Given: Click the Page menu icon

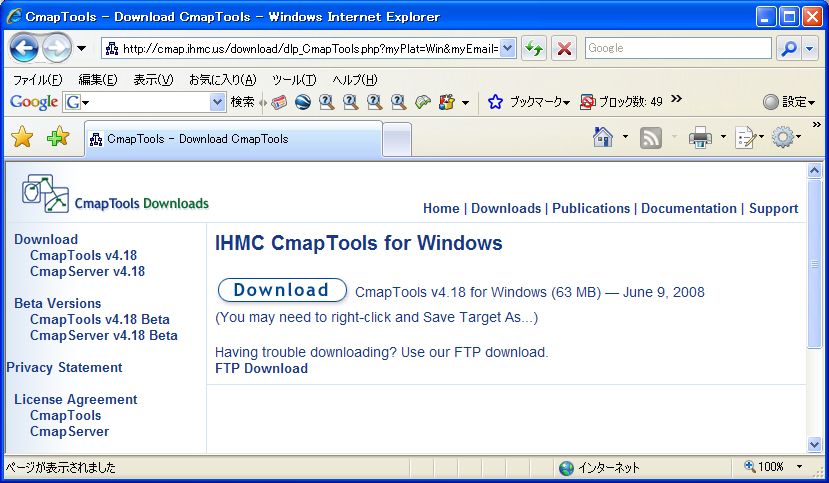Looking at the screenshot, I should [746, 138].
